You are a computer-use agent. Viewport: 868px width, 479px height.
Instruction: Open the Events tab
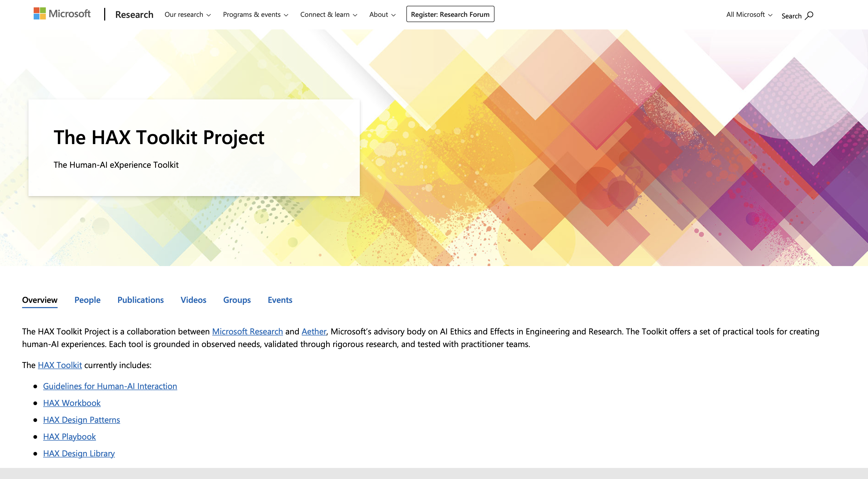280,300
